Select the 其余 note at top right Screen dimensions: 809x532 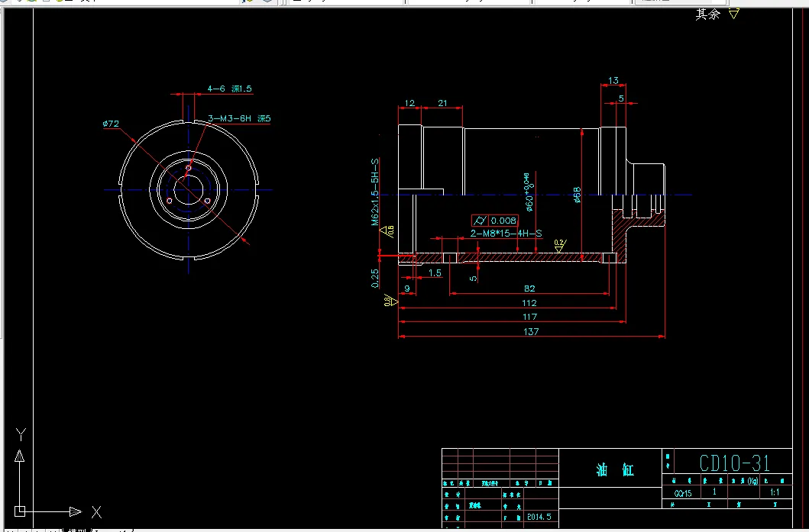pyautogui.click(x=707, y=15)
